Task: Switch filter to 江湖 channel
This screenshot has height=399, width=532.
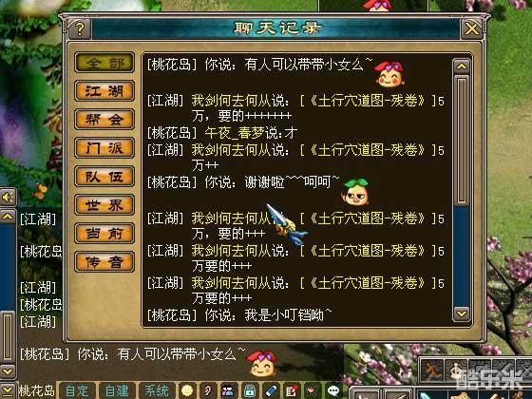Action: [x=104, y=91]
